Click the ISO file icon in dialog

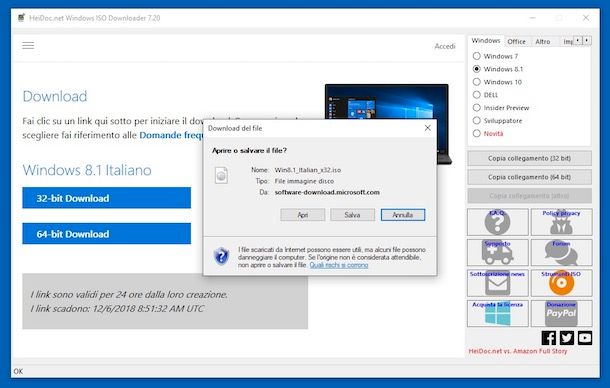click(221, 175)
